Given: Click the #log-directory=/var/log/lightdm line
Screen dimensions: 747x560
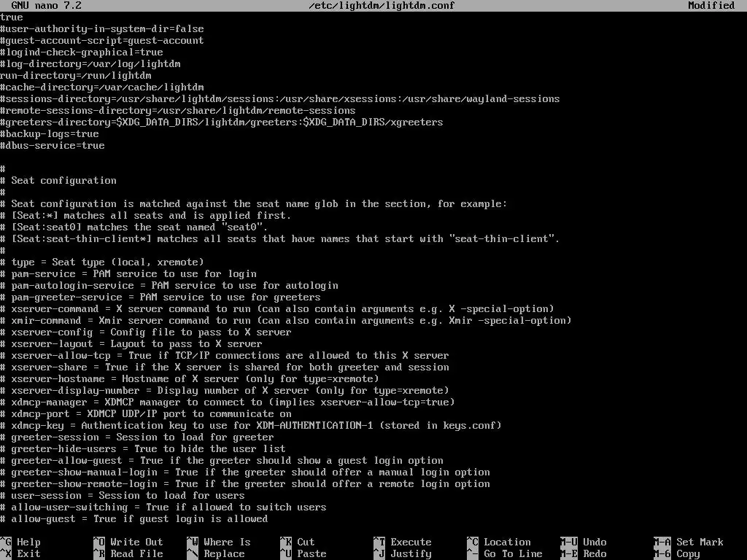Looking at the screenshot, I should (90, 64).
